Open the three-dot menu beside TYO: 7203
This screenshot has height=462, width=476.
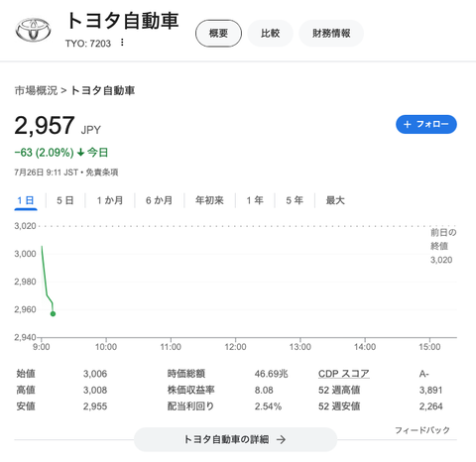[122, 43]
